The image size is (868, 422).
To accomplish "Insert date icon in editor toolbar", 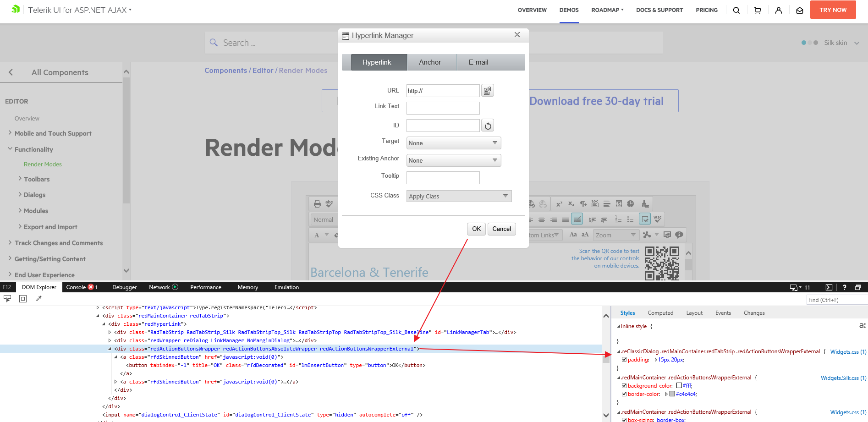I will click(x=619, y=204).
